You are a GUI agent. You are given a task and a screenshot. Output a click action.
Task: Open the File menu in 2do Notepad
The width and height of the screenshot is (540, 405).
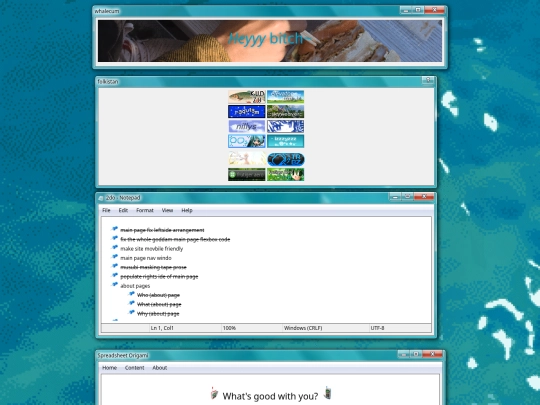coord(106,210)
